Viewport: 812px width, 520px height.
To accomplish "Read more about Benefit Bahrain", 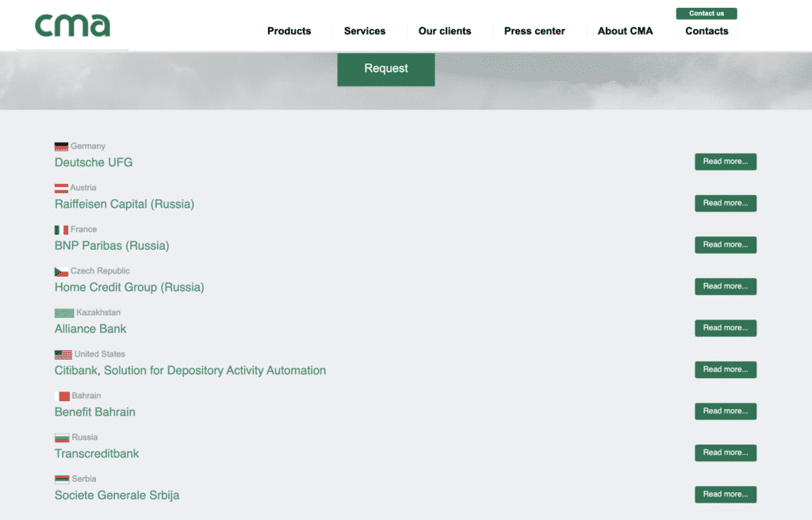I will pyautogui.click(x=726, y=411).
